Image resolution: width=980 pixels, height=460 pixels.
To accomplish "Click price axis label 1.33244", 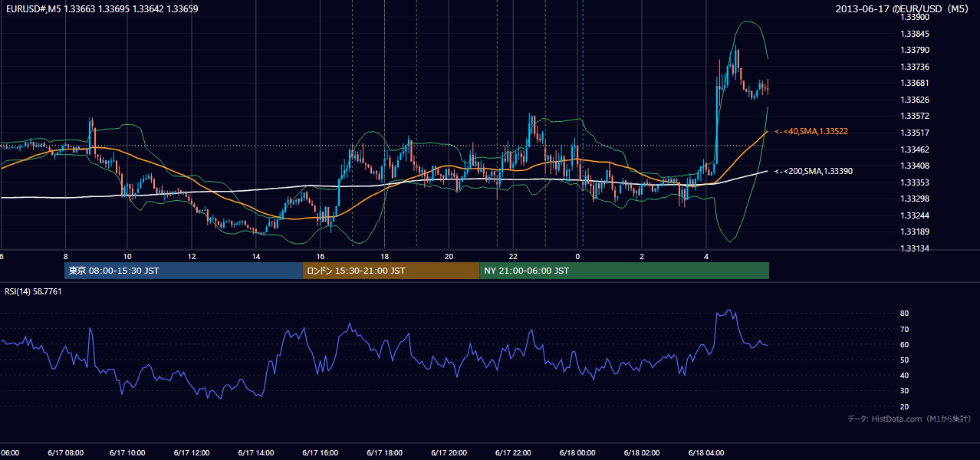I will (913, 215).
